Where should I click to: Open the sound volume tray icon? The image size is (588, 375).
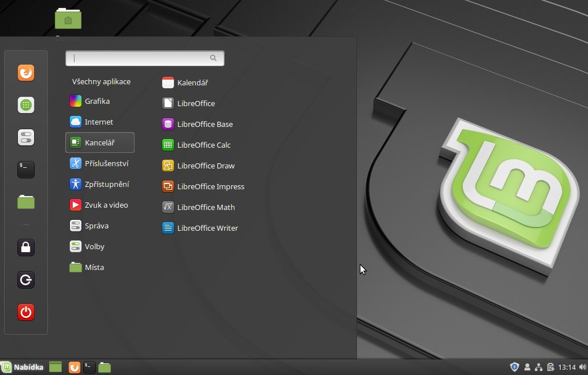[x=582, y=367]
